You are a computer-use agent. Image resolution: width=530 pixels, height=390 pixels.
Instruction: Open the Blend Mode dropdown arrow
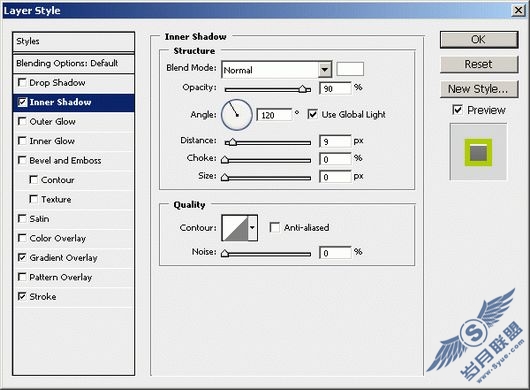click(325, 70)
